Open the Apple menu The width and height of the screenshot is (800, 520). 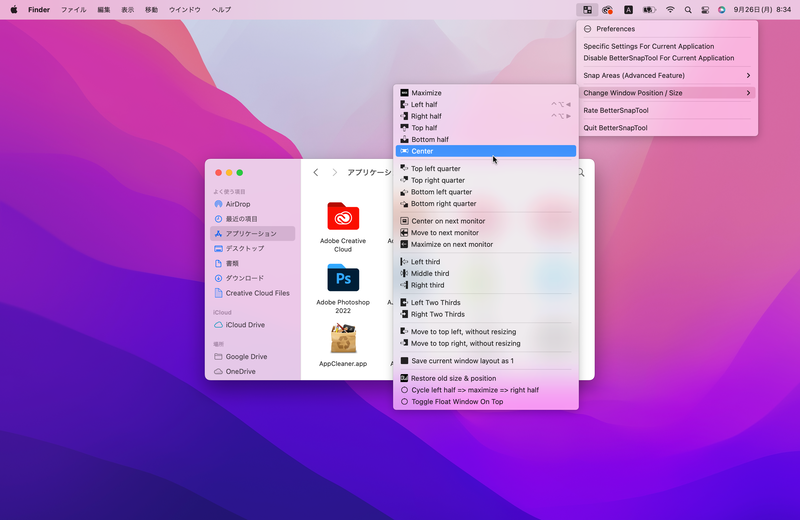click(x=14, y=9)
